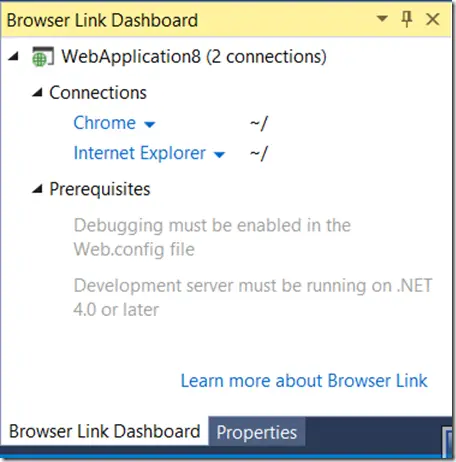Collapse the WebApplication8 tree node
Viewport: 456px width, 462px height.
[13, 56]
